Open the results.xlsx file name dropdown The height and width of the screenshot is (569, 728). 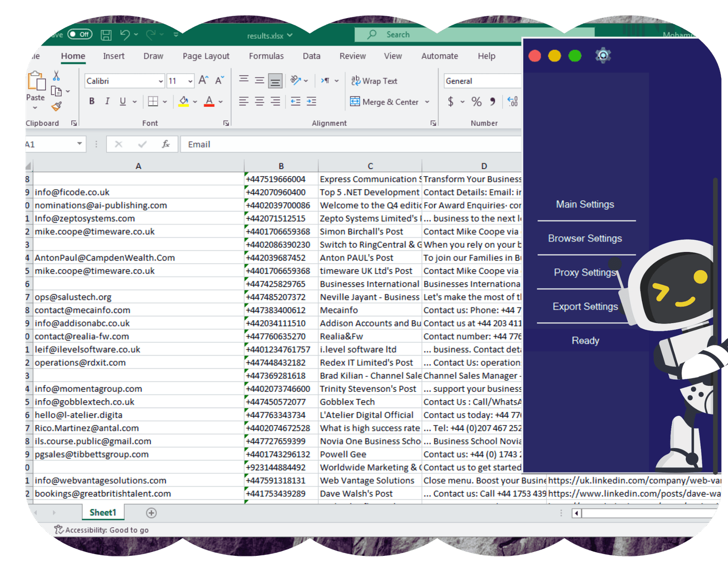pyautogui.click(x=270, y=35)
